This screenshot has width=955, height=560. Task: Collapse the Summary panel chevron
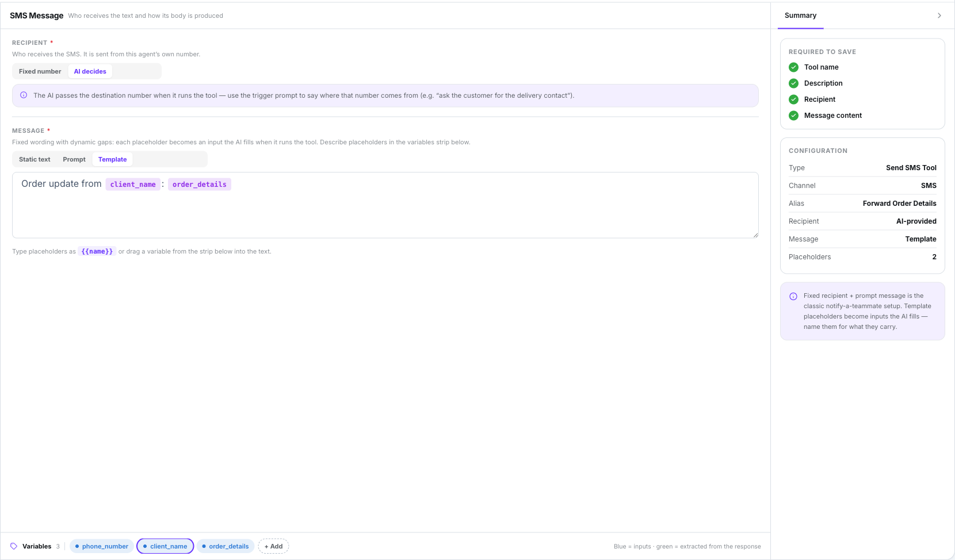tap(939, 16)
